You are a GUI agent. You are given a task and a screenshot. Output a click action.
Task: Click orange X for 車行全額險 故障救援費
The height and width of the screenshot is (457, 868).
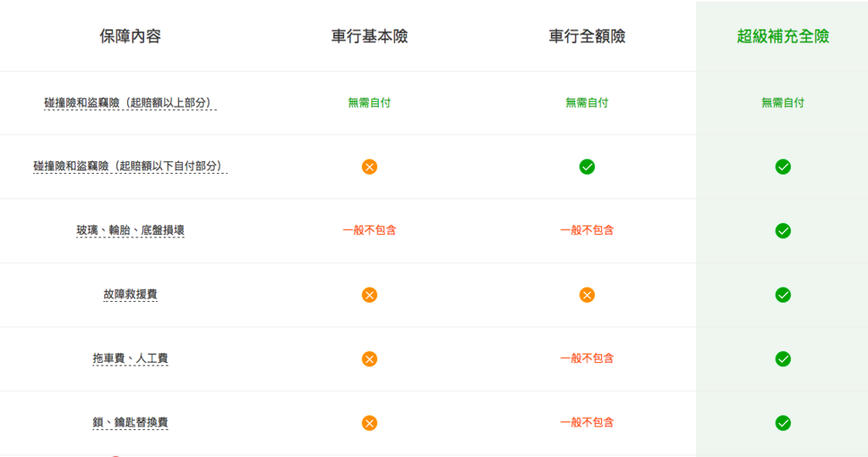(x=587, y=295)
